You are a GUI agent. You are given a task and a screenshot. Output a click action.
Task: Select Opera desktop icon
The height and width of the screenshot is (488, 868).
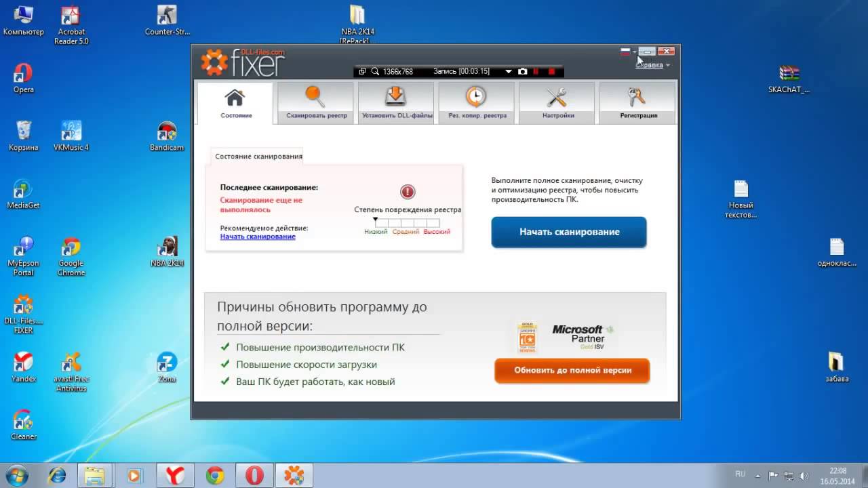(x=23, y=79)
